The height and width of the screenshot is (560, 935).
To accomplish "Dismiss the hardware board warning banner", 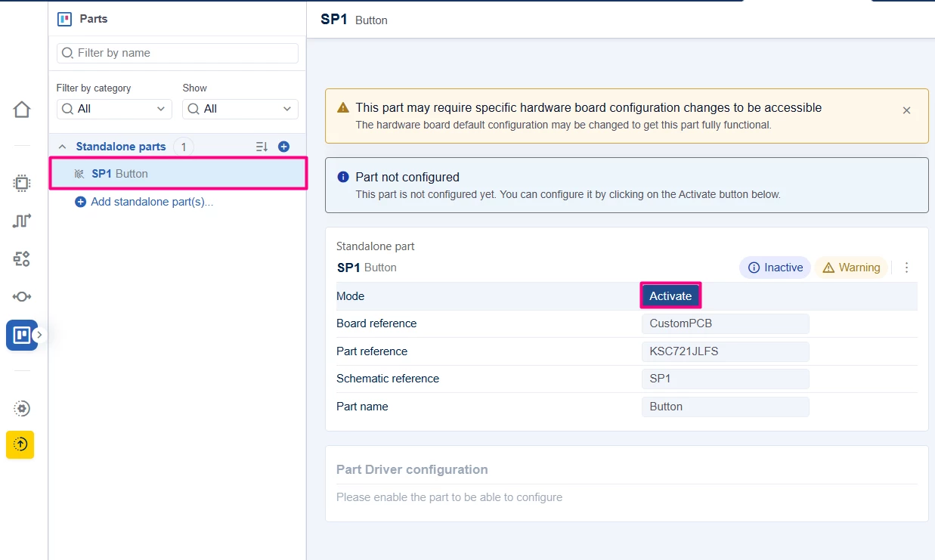I will coord(906,110).
